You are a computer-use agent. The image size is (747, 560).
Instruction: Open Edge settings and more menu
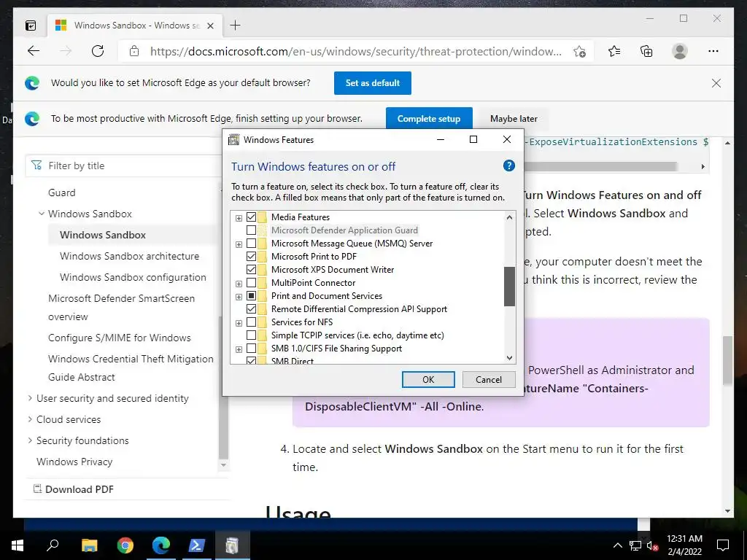(713, 51)
